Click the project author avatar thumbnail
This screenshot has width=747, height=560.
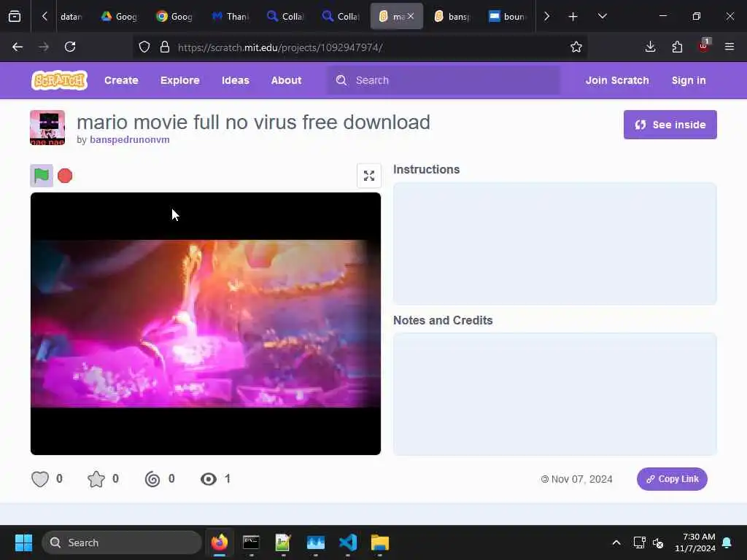pyautogui.click(x=47, y=128)
